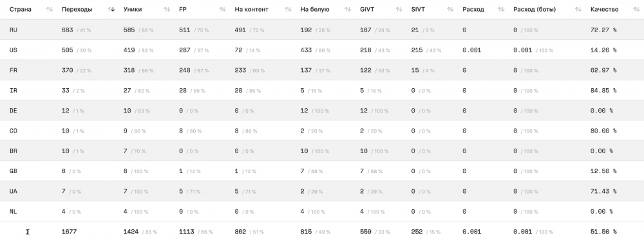Sort by Уники using arrow icon

tap(167, 10)
